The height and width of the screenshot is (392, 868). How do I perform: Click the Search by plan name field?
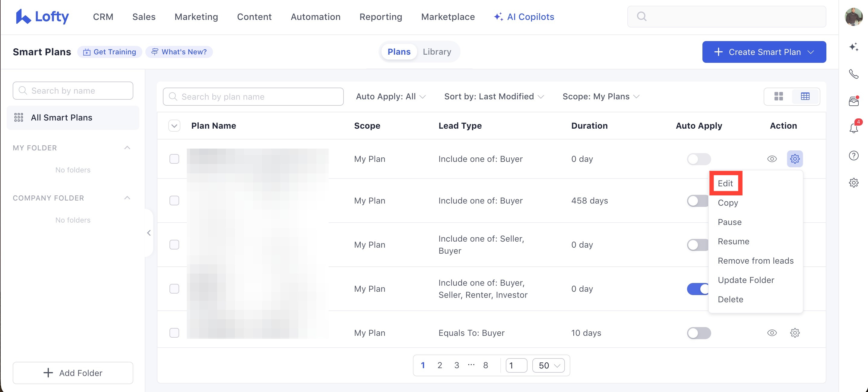(x=253, y=96)
